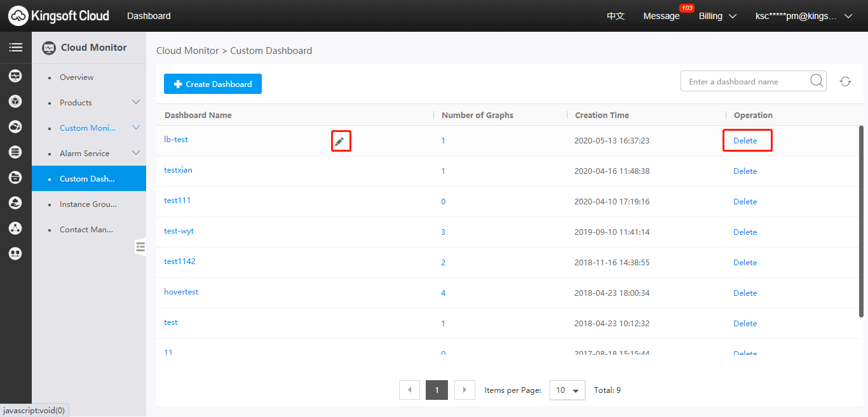
Task: Open the Overview page
Action: (x=76, y=77)
